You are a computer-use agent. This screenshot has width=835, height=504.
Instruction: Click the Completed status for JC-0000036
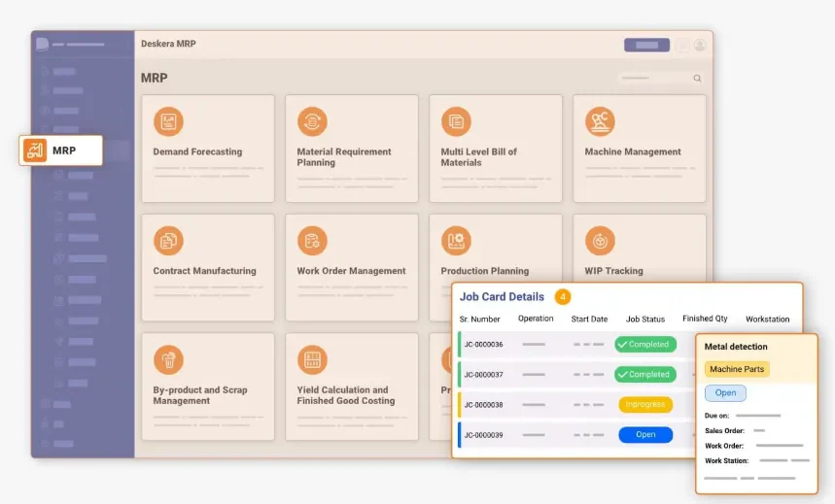tap(645, 345)
